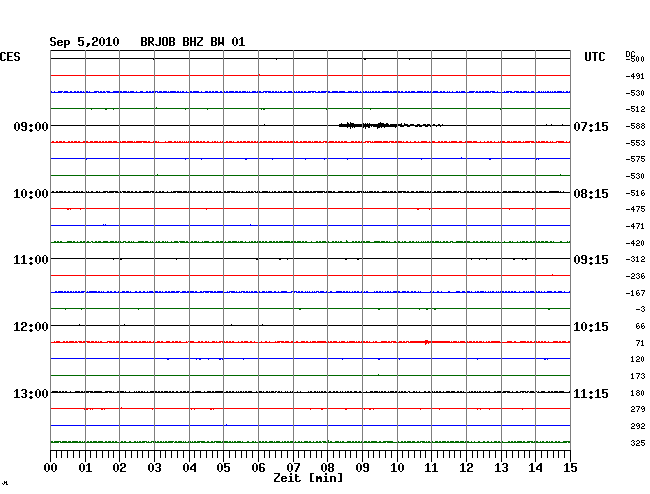The height and width of the screenshot is (494, 650).
Task: Click the 02 minute axis label
Action: click(x=119, y=468)
